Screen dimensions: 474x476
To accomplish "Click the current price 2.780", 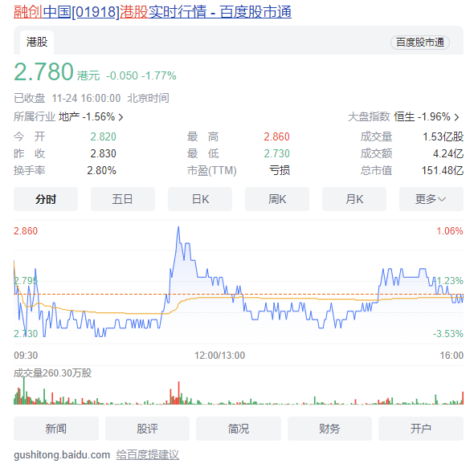I will [43, 72].
